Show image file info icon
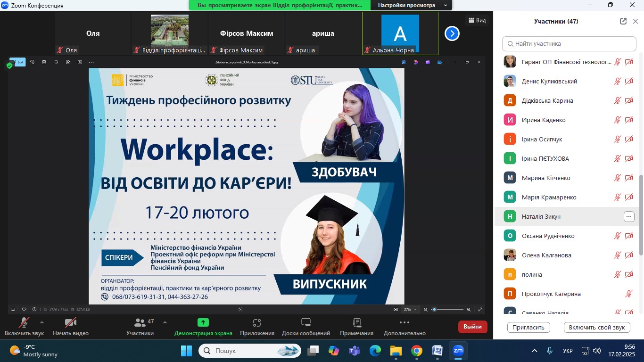The width and height of the screenshot is (644, 362). [34, 310]
